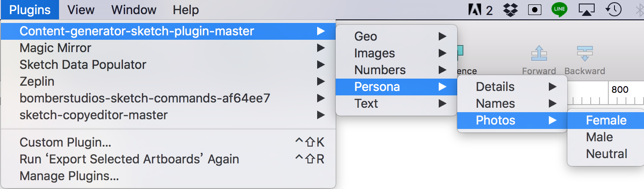Open the View menu
The height and width of the screenshot is (189, 644).
coord(81,10)
